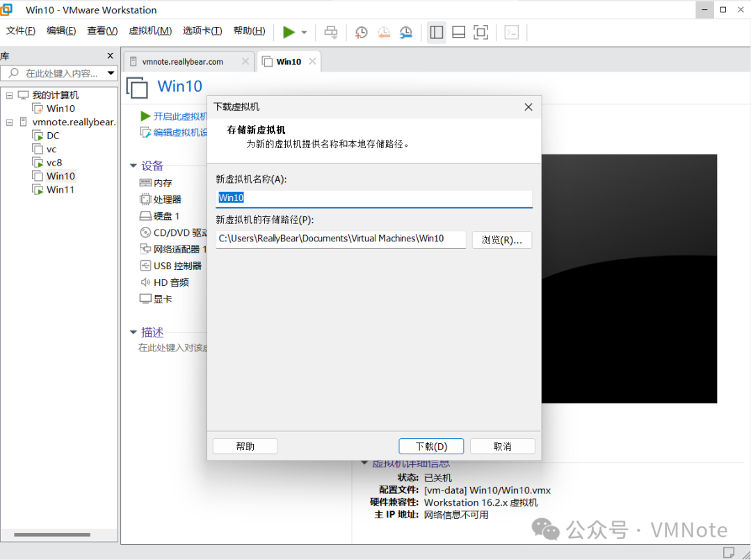Click the USB 控制器 device icon
The image size is (751, 560).
pos(145,265)
